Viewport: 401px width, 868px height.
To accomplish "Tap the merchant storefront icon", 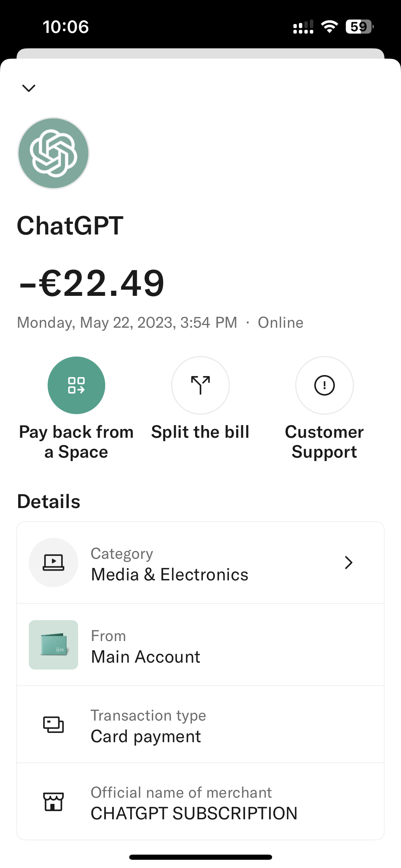I will click(53, 801).
